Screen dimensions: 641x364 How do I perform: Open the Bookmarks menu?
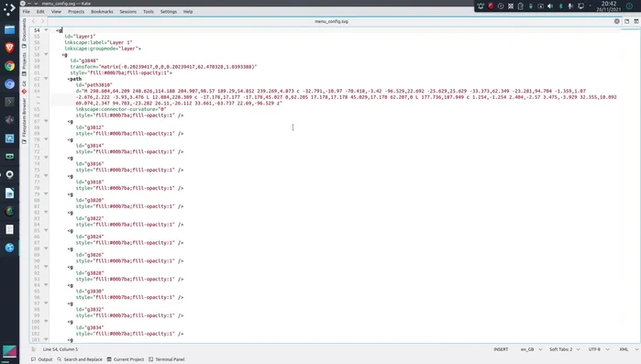[102, 11]
